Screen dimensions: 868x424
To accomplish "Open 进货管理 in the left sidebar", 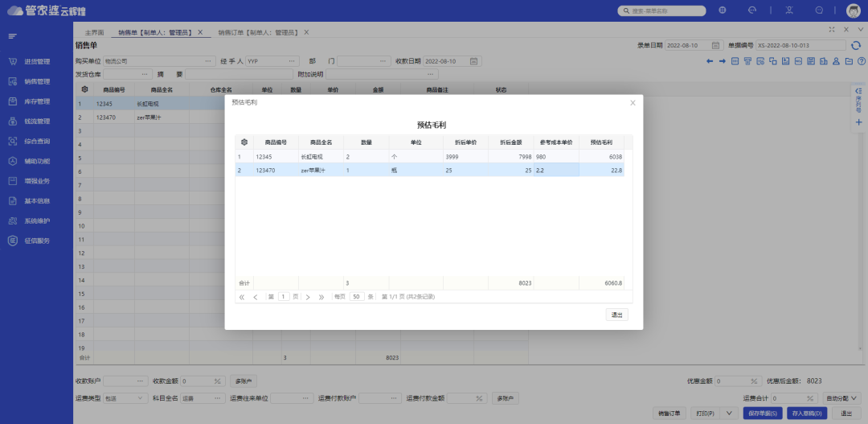I will (37, 61).
